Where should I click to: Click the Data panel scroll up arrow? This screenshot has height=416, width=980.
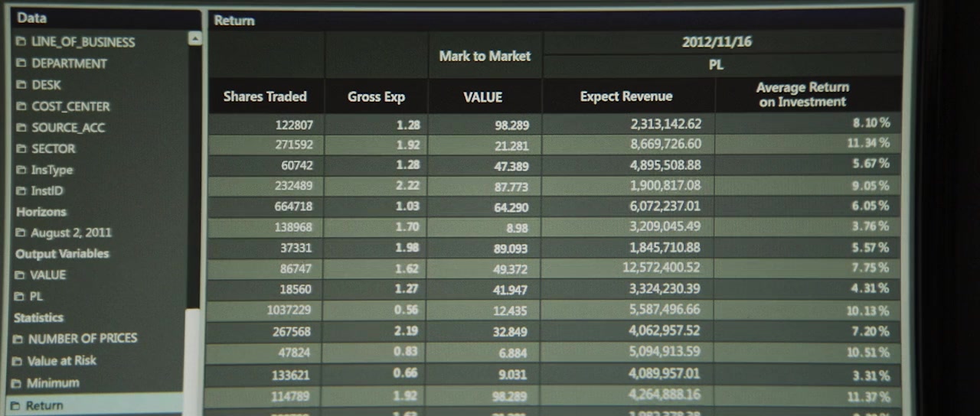(194, 38)
